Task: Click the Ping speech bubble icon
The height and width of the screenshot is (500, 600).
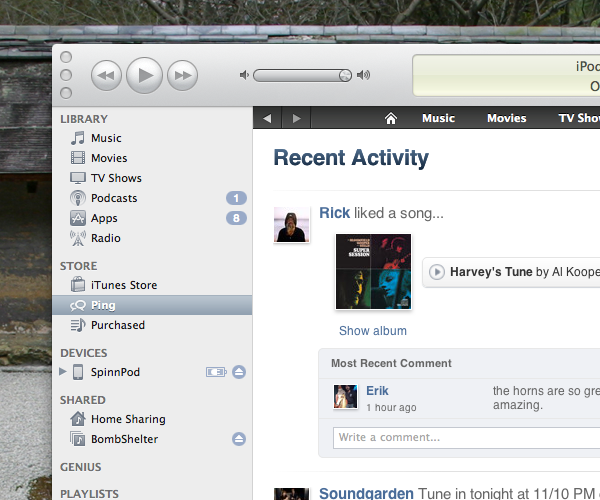Action: pos(78,305)
